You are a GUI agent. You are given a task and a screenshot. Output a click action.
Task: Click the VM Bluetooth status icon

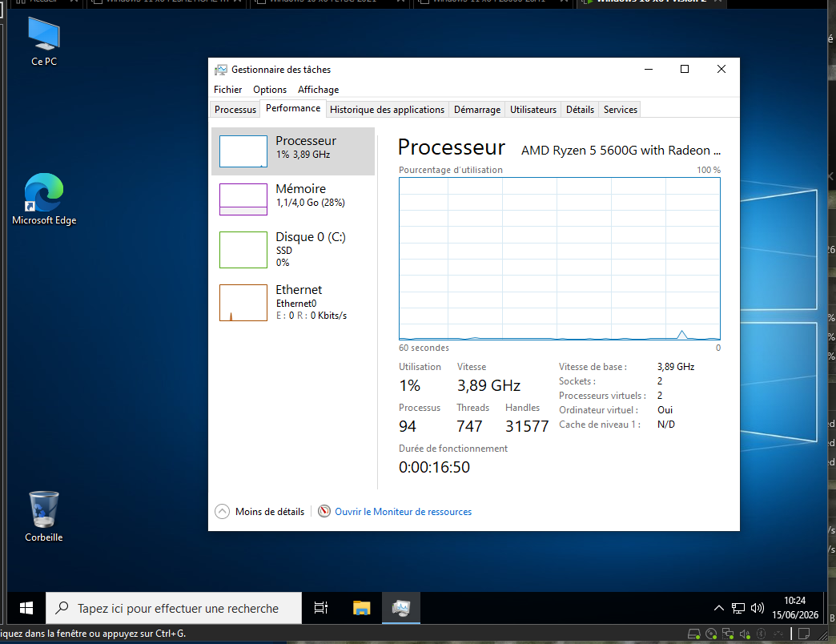tap(762, 634)
